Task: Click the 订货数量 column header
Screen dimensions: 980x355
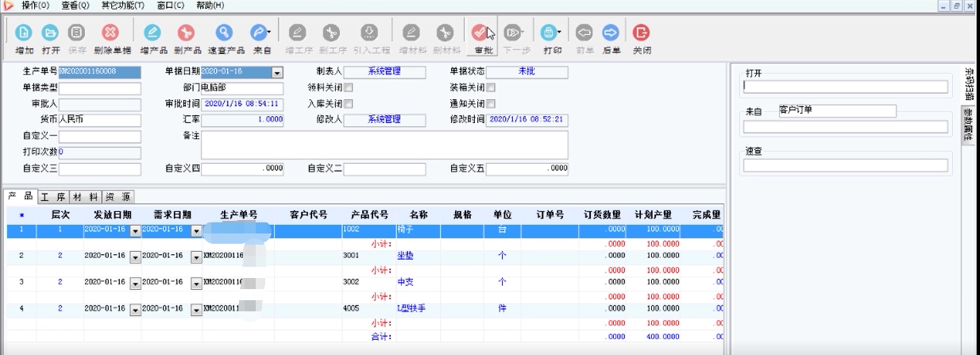Action: pyautogui.click(x=601, y=214)
